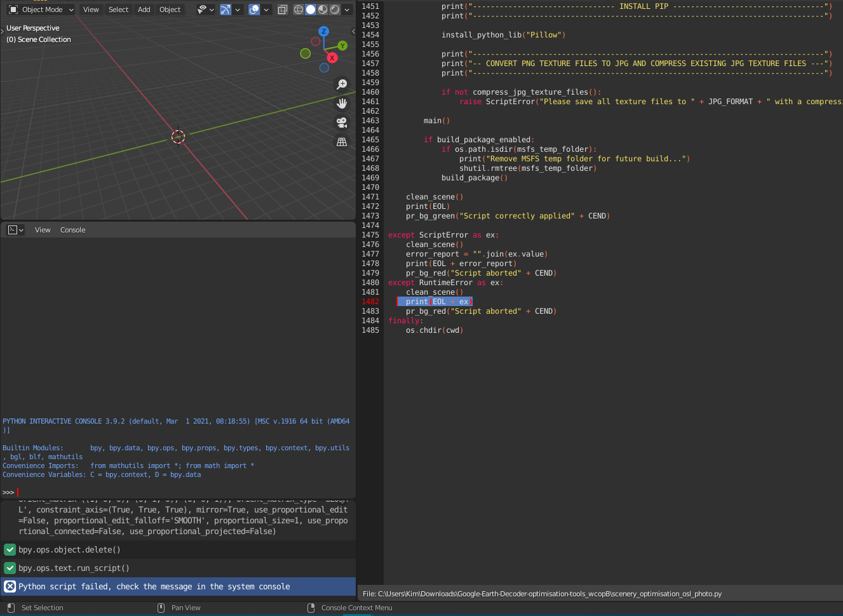Expand the overlays options dropdown arrow
This screenshot has height=616, width=843.
point(266,10)
